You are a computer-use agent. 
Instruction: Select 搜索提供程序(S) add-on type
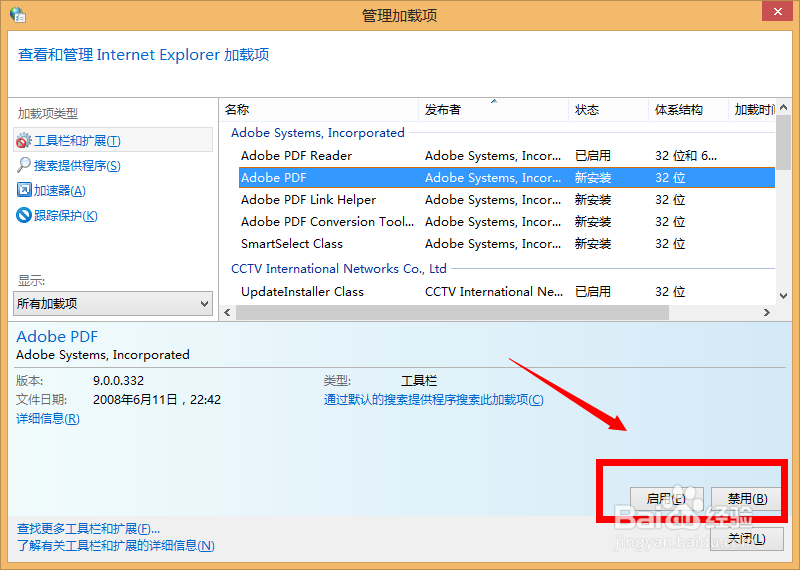coord(77,165)
